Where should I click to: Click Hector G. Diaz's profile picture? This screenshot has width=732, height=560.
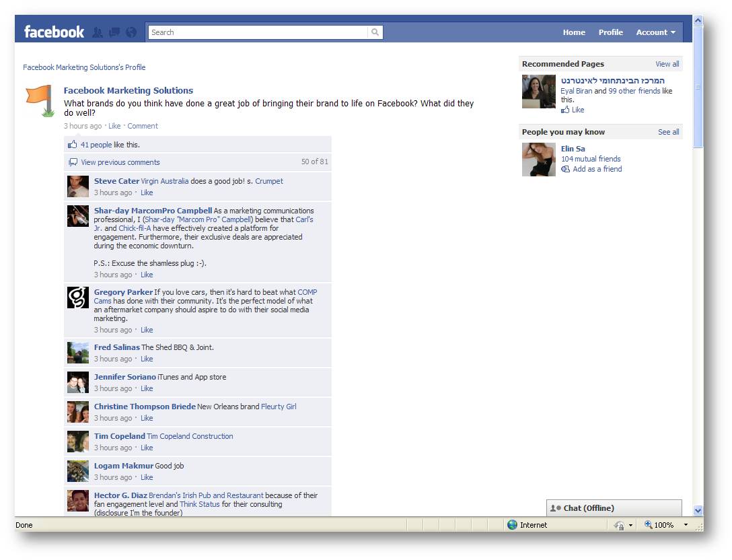pyautogui.click(x=78, y=501)
